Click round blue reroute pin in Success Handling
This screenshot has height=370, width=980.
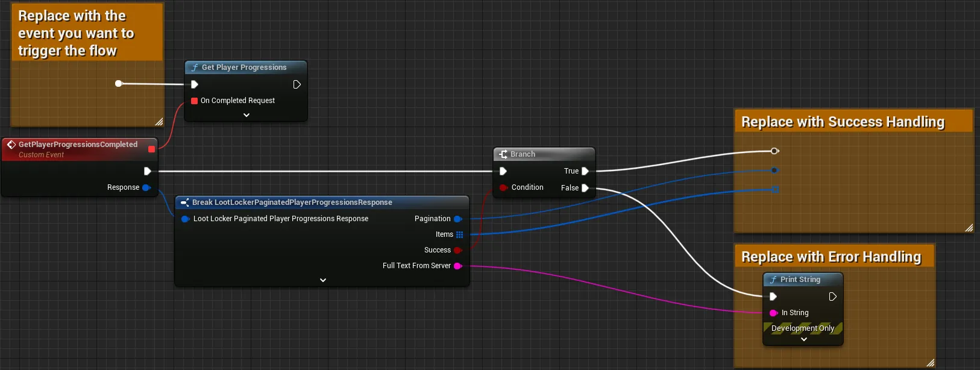tap(774, 171)
